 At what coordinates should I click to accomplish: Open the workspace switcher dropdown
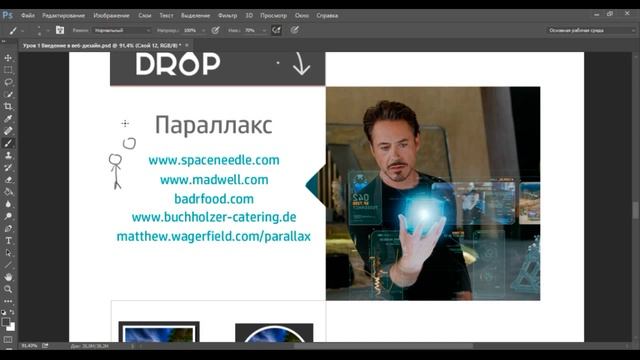[x=590, y=30]
